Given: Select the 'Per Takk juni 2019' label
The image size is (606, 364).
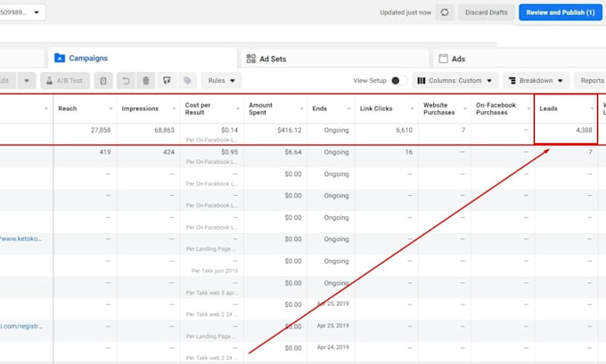Looking at the screenshot, I should tap(215, 271).
